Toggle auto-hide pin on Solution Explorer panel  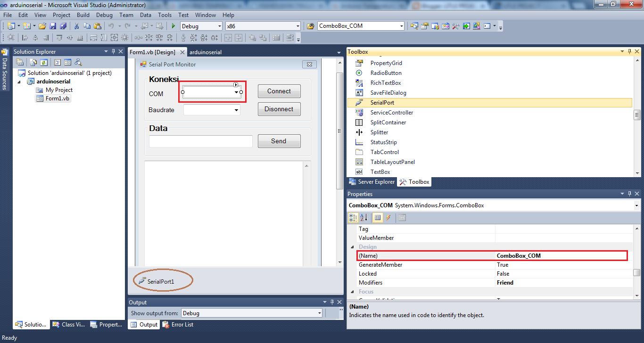pos(113,52)
